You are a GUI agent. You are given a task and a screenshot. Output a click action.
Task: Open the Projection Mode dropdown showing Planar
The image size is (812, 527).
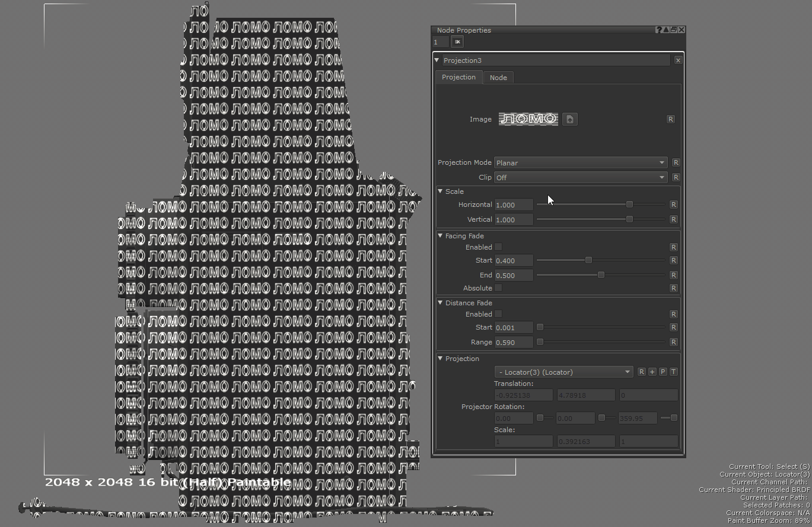pyautogui.click(x=580, y=162)
